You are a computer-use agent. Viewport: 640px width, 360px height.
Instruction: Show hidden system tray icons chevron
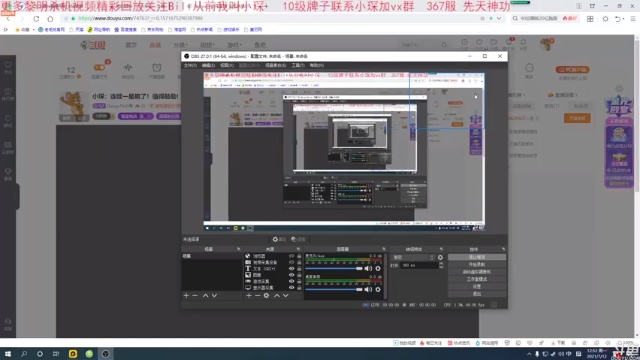point(529,354)
